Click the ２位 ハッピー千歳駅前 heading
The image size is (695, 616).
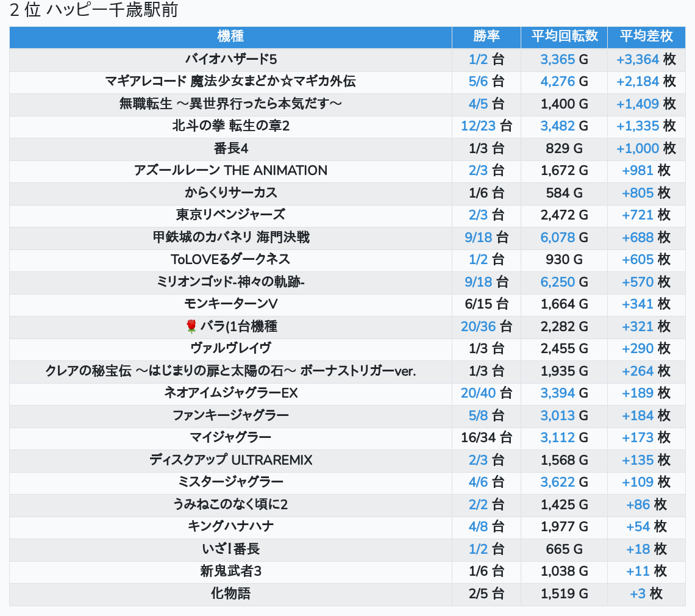[94, 11]
